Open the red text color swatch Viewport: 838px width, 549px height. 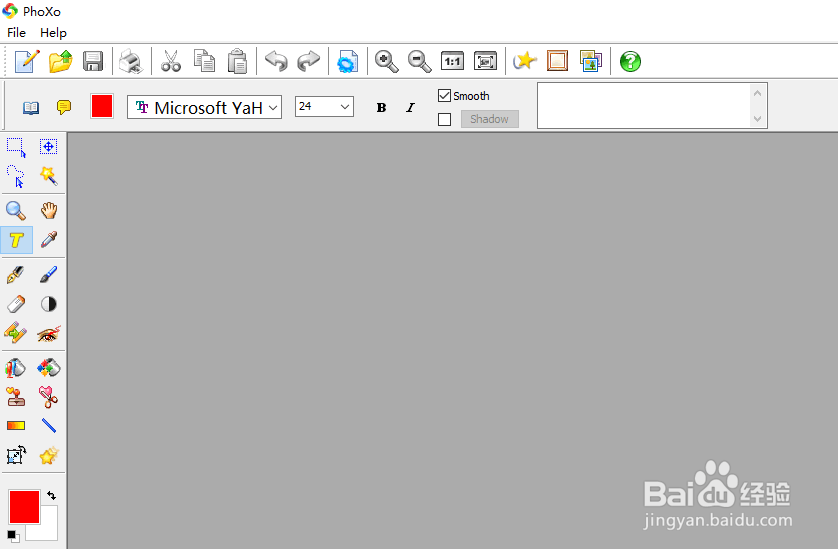(x=102, y=106)
